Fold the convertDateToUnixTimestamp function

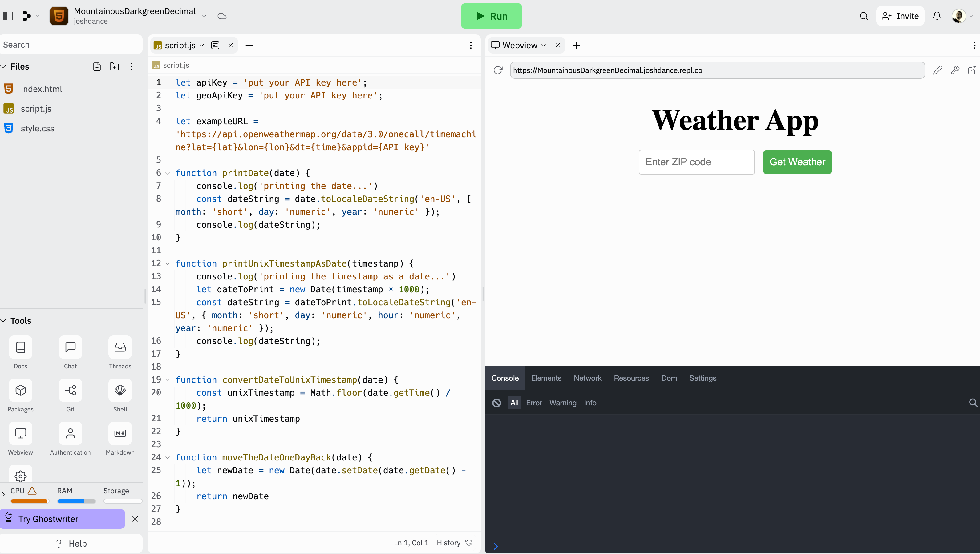pyautogui.click(x=168, y=380)
